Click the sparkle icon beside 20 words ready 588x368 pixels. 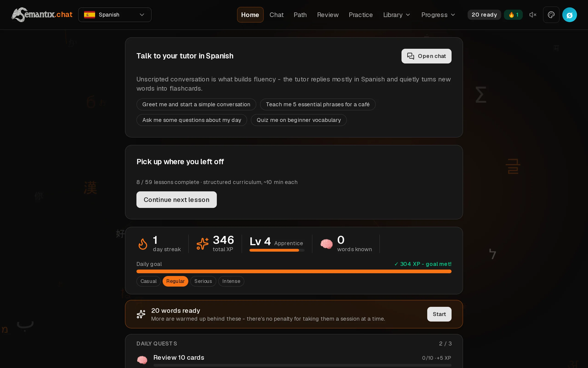pyautogui.click(x=141, y=314)
